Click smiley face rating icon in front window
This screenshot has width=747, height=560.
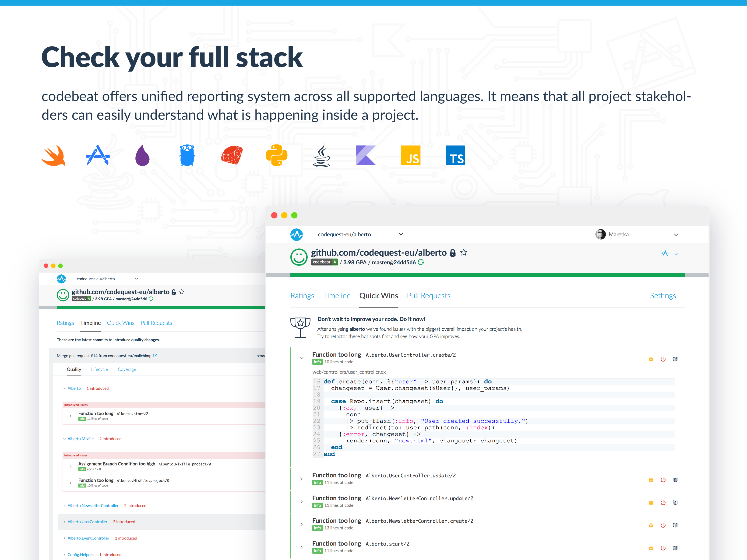(x=299, y=257)
